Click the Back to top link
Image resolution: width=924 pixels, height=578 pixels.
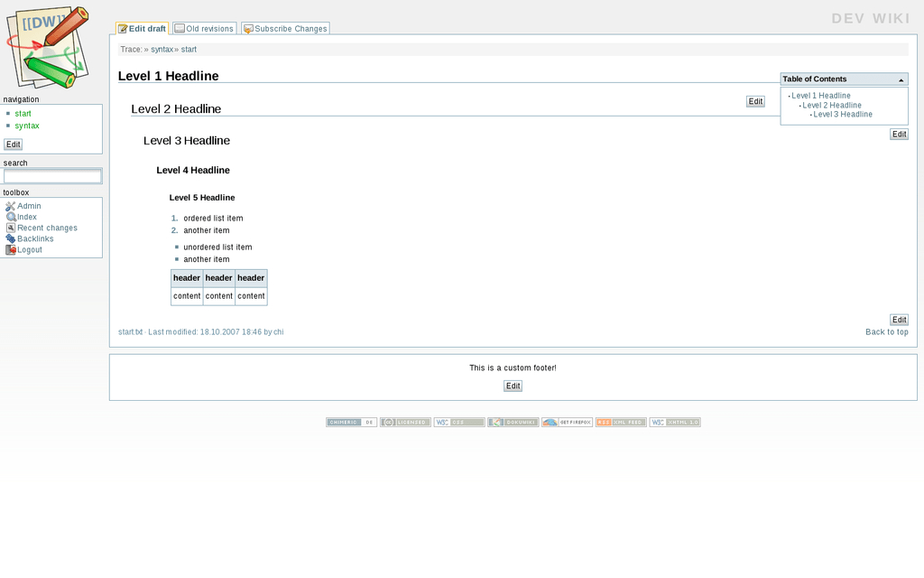(887, 332)
